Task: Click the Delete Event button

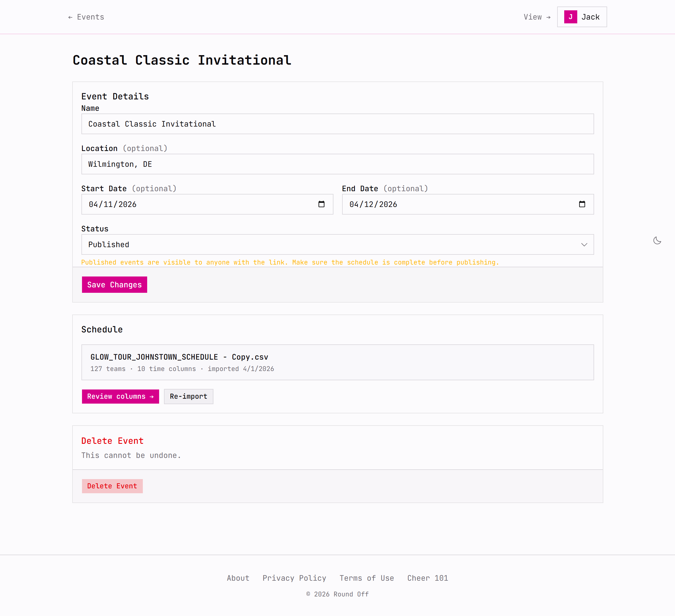Action: [112, 486]
